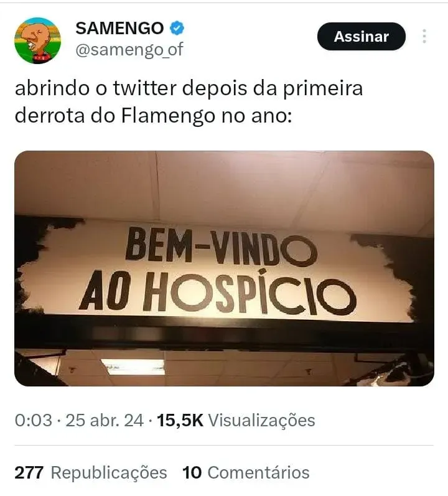
Task: Click the 0:03 timestamp
Action: pyautogui.click(x=33, y=421)
